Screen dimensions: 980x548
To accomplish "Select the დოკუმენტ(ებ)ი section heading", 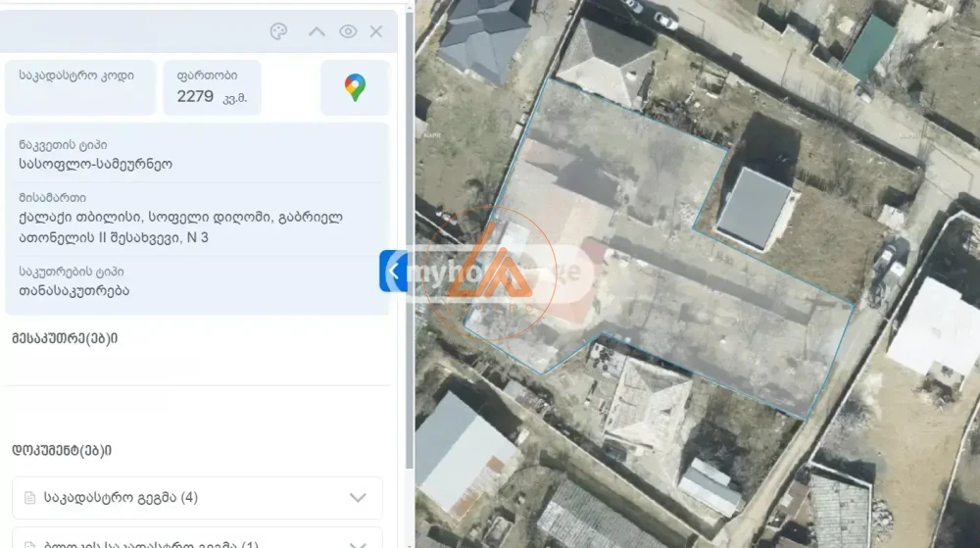I will [62, 450].
